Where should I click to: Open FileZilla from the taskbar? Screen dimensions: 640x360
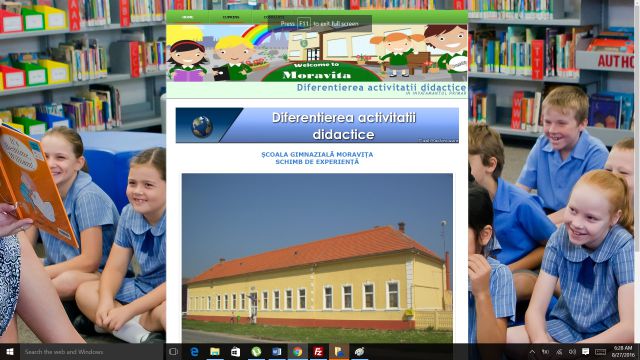click(318, 352)
